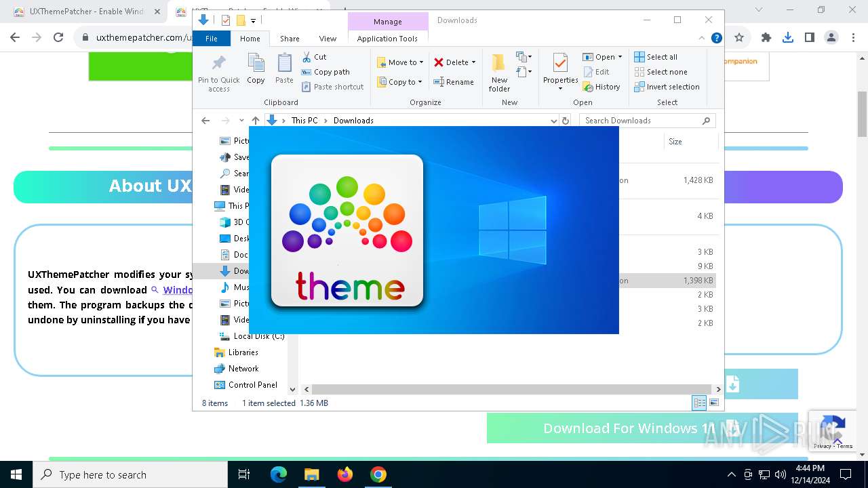Open the Properties dropdown arrow
Screen dimensions: 868x488
click(x=560, y=89)
